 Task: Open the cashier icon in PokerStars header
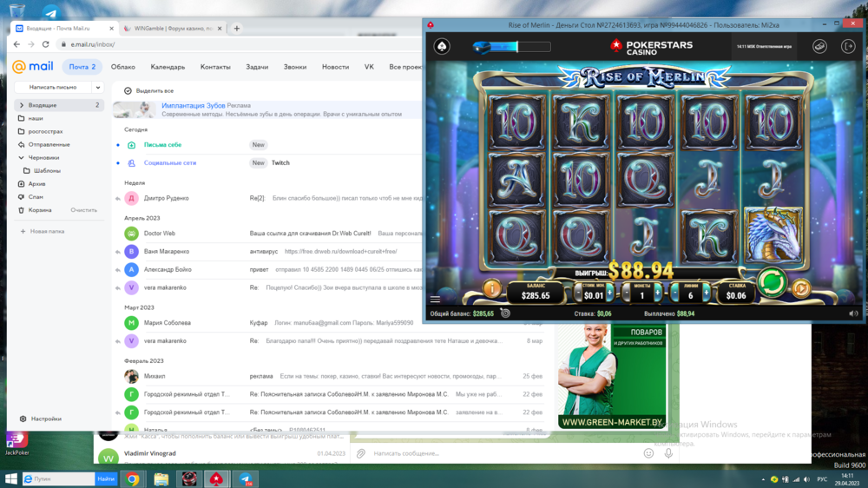(819, 46)
